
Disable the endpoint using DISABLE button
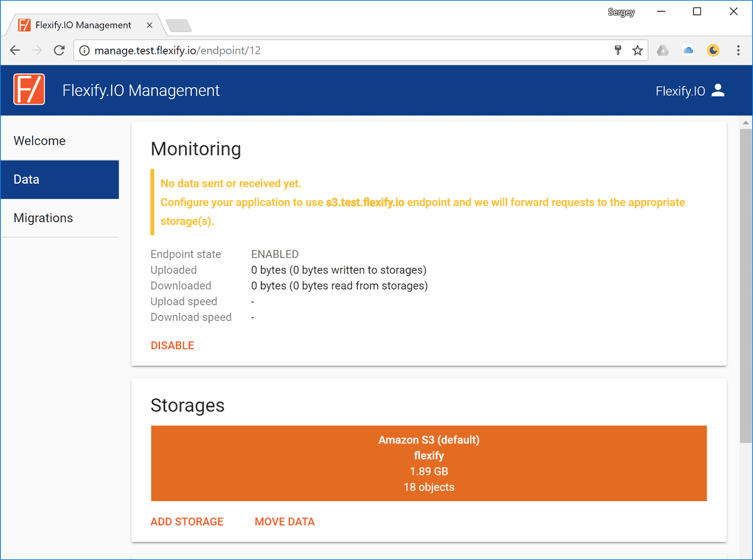pos(173,346)
